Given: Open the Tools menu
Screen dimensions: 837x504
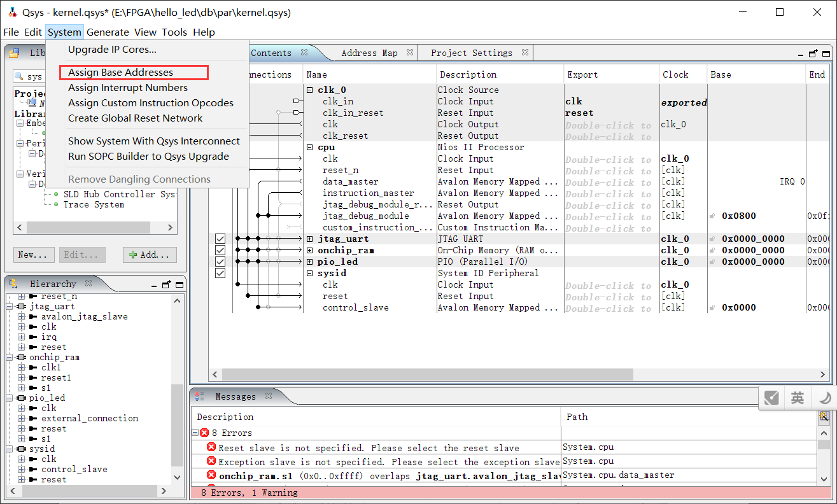Looking at the screenshot, I should point(174,32).
